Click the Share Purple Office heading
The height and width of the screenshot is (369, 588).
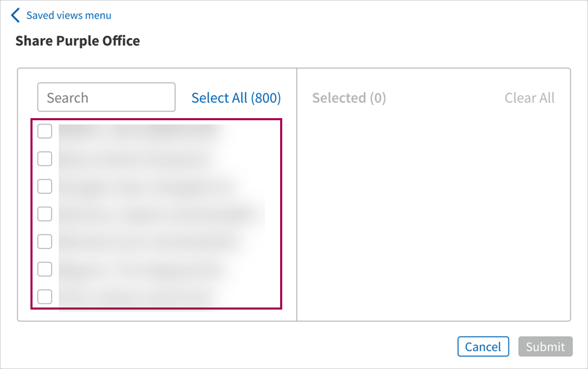77,41
